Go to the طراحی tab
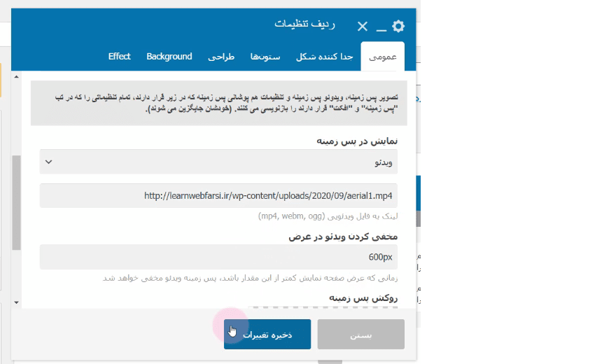The height and width of the screenshot is (364, 609). pyautogui.click(x=221, y=57)
